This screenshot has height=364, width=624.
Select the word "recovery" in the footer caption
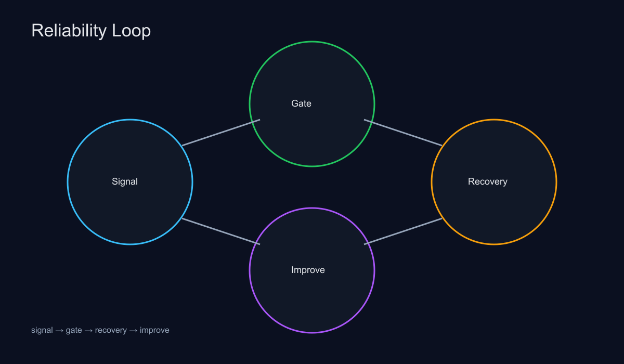[x=111, y=330]
